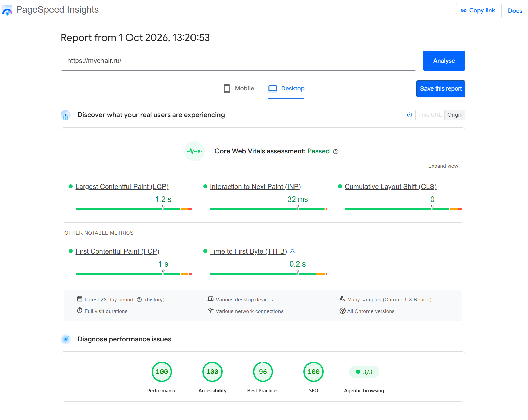Click the Copy link button
This screenshot has width=528, height=420.
[478, 11]
